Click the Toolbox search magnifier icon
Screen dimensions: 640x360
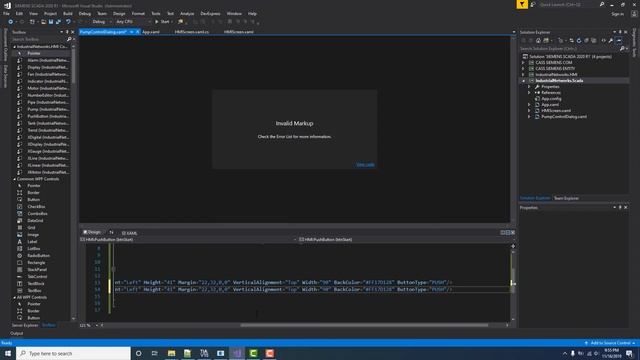(69, 39)
